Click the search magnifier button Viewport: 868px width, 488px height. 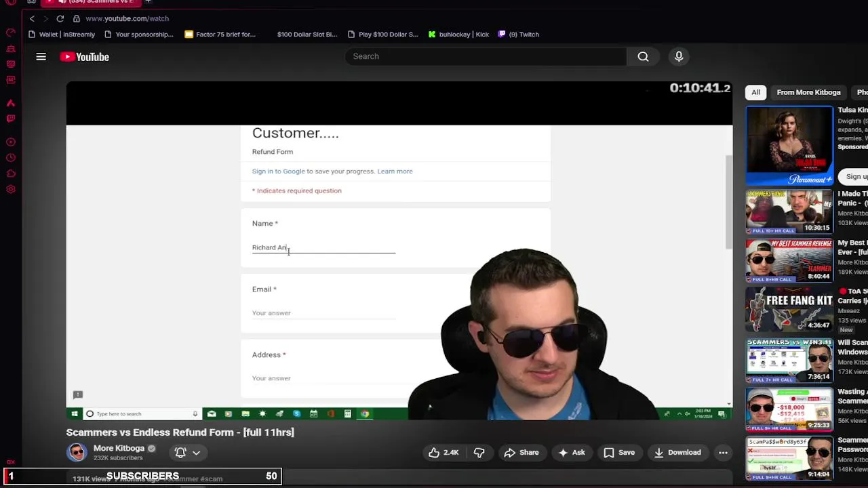[643, 56]
